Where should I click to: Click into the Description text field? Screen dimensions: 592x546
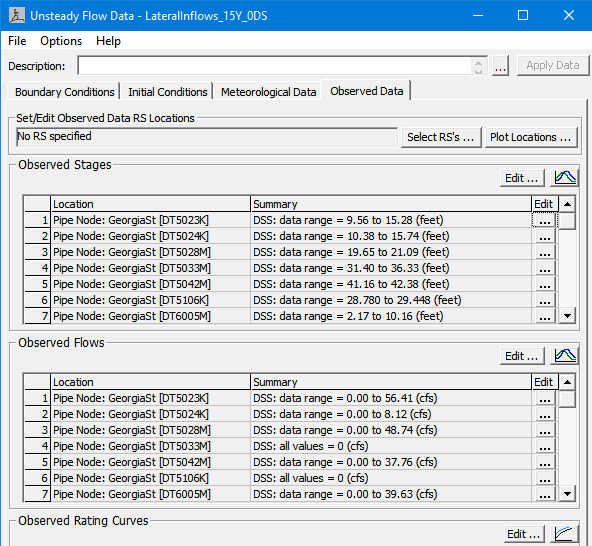point(275,66)
